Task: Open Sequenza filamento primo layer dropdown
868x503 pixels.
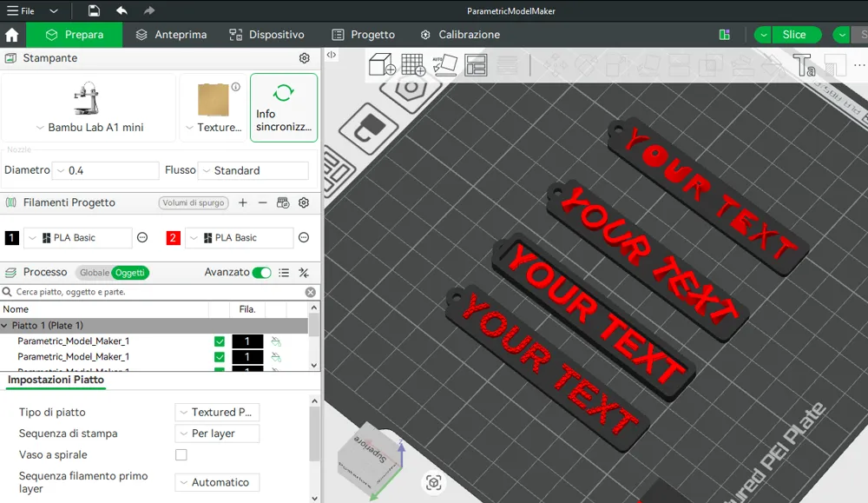Action: coord(217,482)
